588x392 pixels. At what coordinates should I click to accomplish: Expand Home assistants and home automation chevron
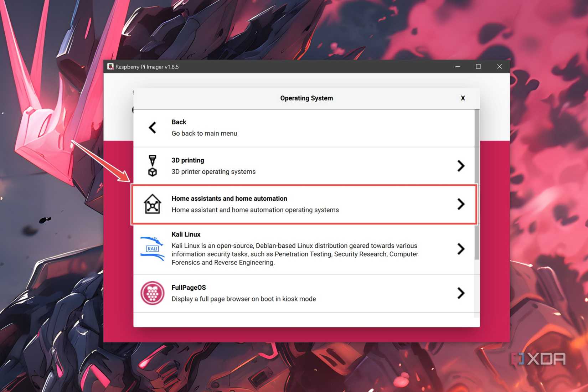[x=461, y=204]
